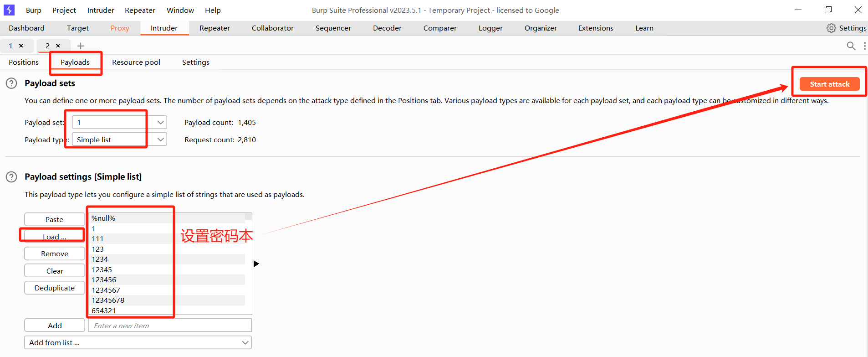Image resolution: width=868 pixels, height=357 pixels.
Task: Open the Burp menu
Action: (x=34, y=10)
